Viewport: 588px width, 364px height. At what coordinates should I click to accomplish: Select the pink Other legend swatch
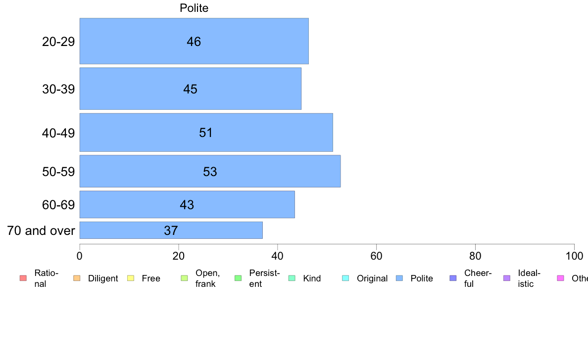(x=561, y=278)
